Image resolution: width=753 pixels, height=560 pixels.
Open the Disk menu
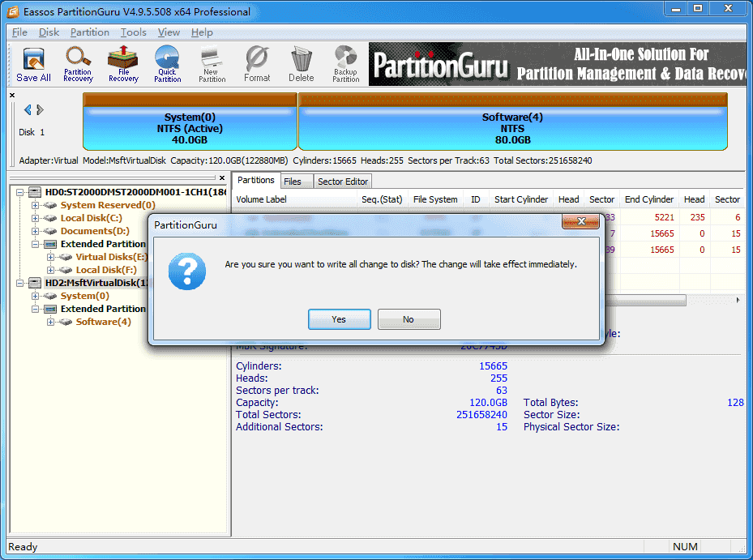(49, 32)
